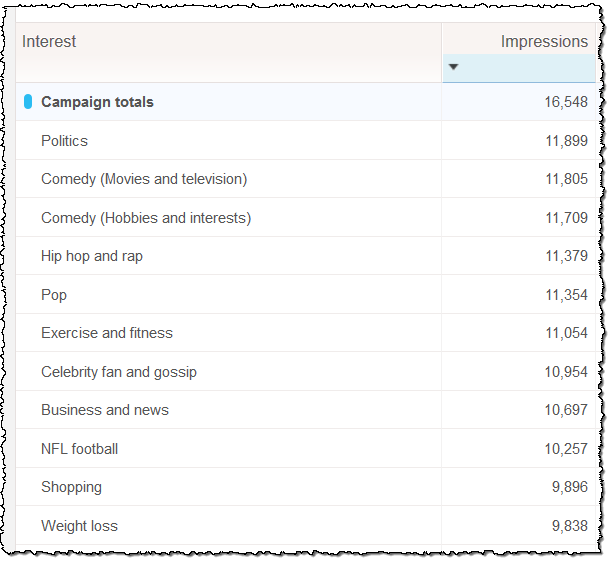Click the sort arrow under Impressions
Screen dimensions: 612x565
click(453, 68)
